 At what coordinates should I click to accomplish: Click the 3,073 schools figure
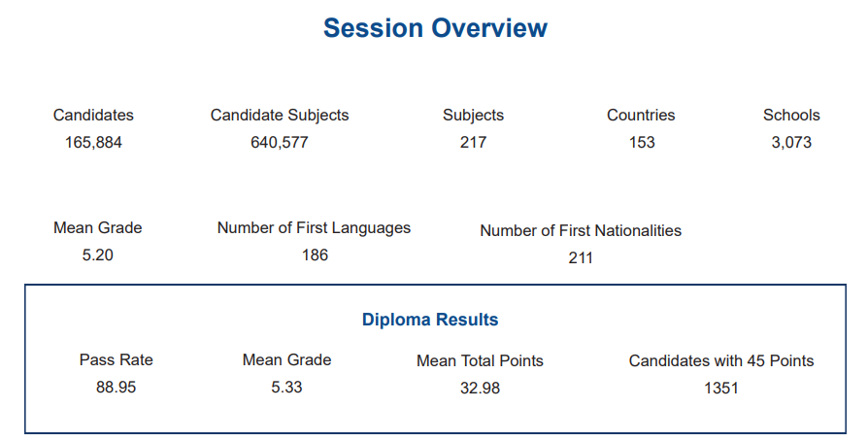[x=791, y=142]
